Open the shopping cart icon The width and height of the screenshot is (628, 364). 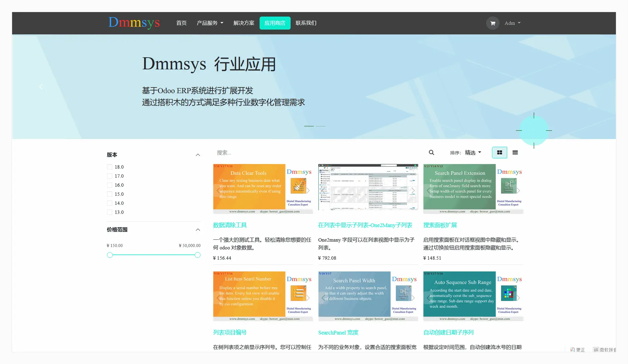tap(493, 23)
